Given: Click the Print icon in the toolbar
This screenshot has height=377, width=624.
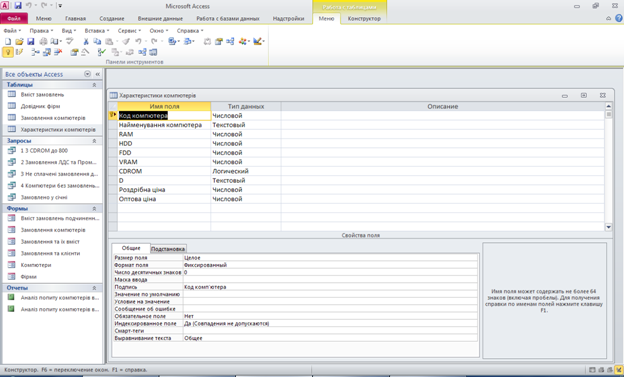Looking at the screenshot, I should (x=43, y=41).
